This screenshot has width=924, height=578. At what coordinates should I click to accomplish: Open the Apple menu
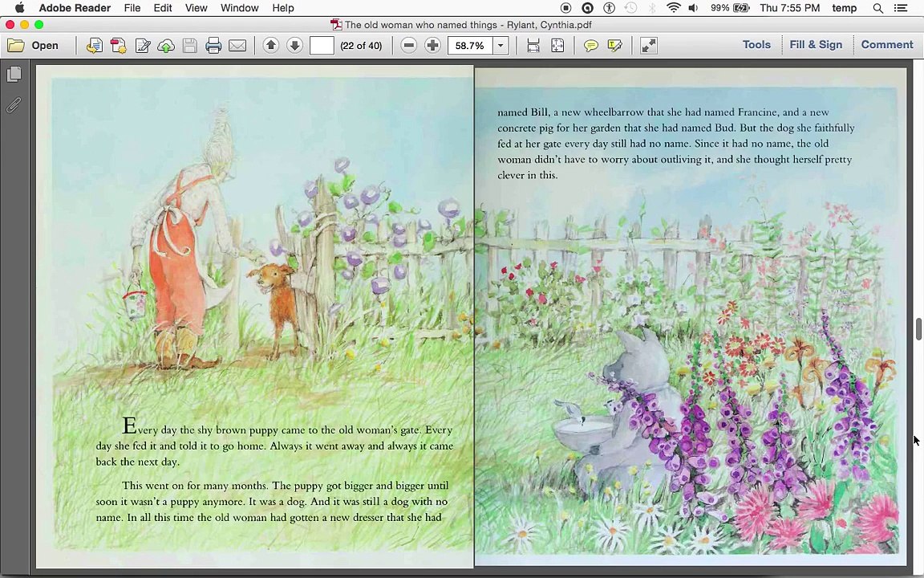[19, 8]
